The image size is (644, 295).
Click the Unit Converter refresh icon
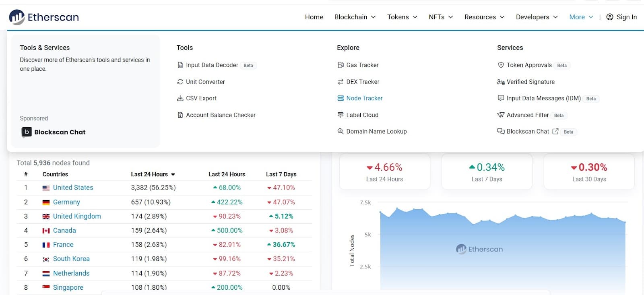[x=180, y=82]
